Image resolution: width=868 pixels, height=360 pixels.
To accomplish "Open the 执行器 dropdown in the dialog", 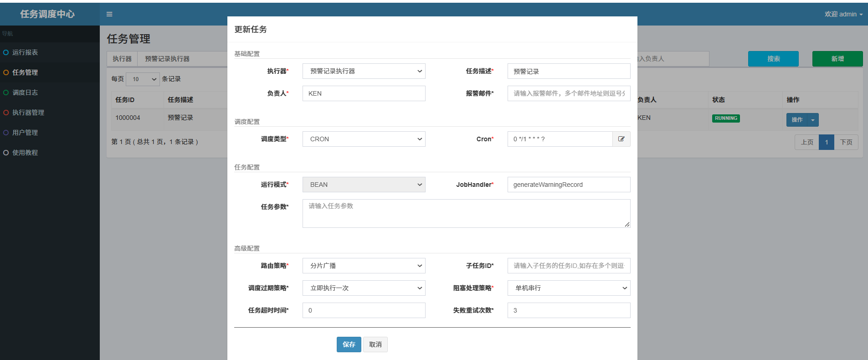I will pos(364,71).
